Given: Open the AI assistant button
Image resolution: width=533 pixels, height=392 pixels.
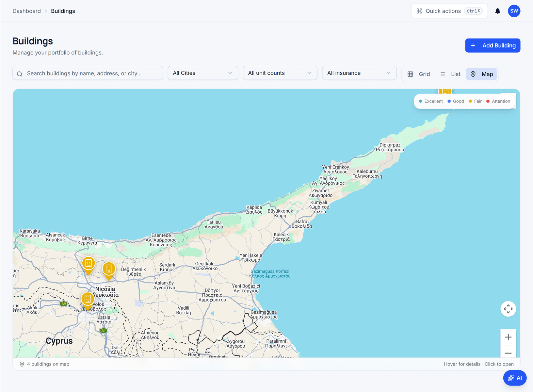Looking at the screenshot, I should pos(515,378).
